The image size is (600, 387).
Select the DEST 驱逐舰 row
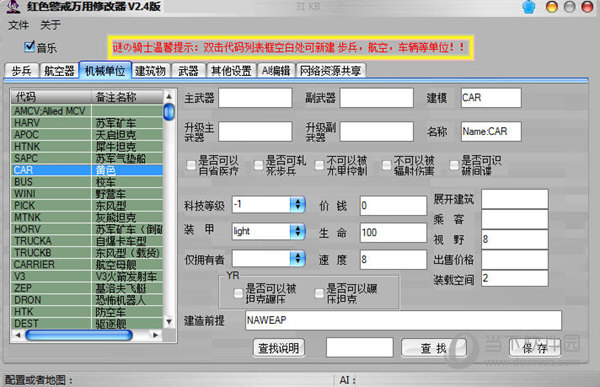[x=87, y=324]
